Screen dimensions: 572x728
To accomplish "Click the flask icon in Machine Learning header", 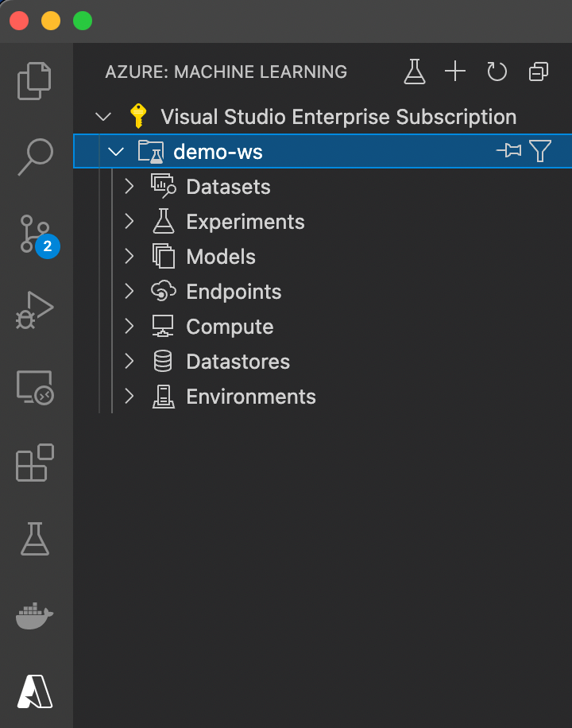I will 414,72.
